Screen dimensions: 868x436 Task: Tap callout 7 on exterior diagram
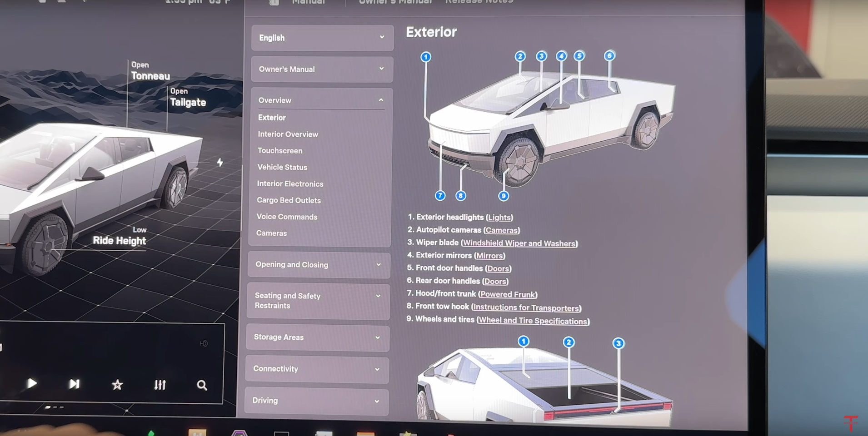tap(440, 196)
